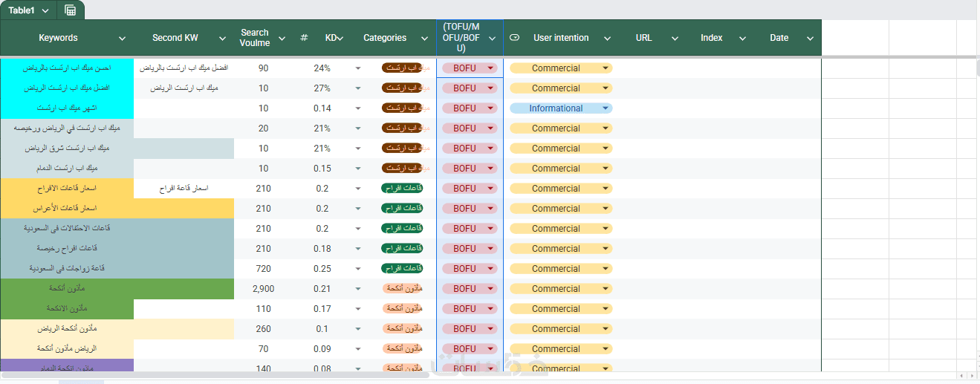
Task: Click the # column header symbol
Action: pyautogui.click(x=304, y=38)
